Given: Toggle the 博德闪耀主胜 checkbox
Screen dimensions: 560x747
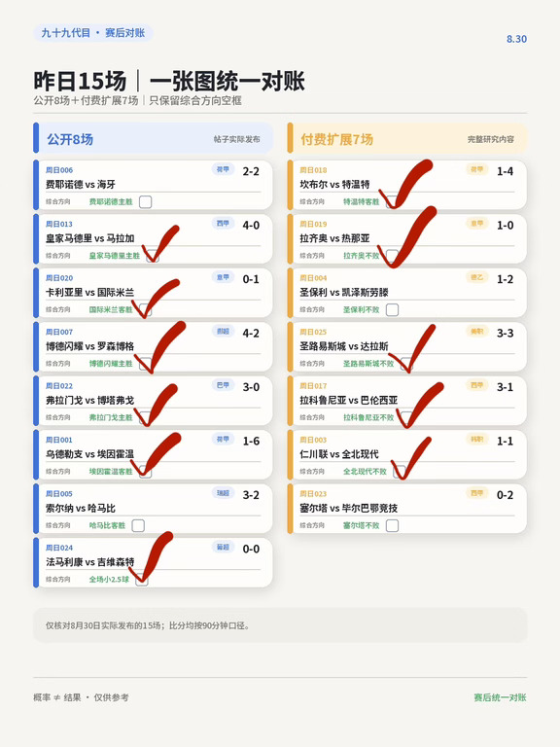Looking at the screenshot, I should point(145,364).
